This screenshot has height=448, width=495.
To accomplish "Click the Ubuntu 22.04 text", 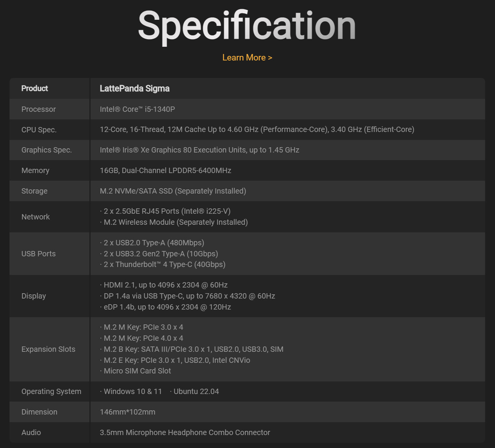I will [x=194, y=391].
